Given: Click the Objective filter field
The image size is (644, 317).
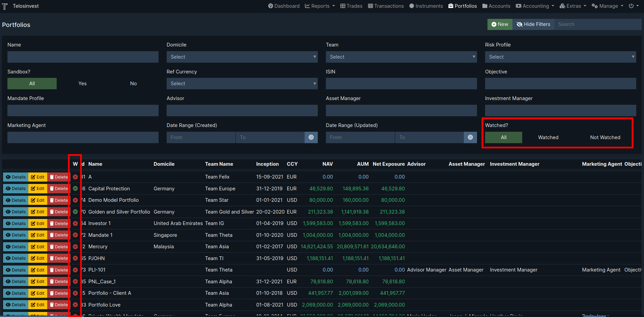Looking at the screenshot, I should 561,84.
